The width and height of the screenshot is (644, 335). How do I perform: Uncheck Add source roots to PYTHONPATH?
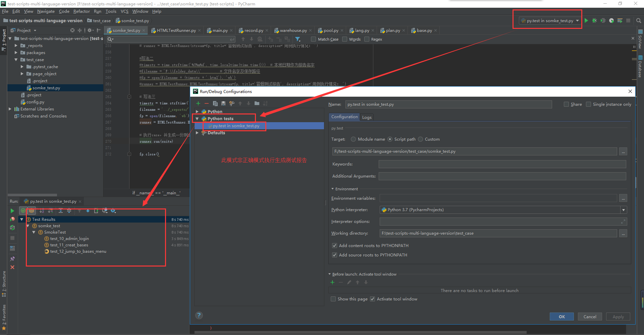(334, 255)
